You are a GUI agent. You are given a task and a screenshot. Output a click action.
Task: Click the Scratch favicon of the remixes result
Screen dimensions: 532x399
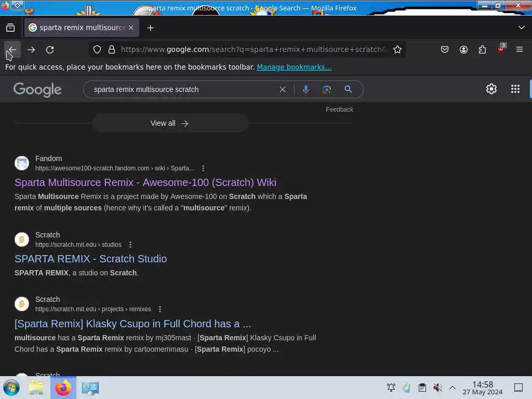[x=22, y=304]
